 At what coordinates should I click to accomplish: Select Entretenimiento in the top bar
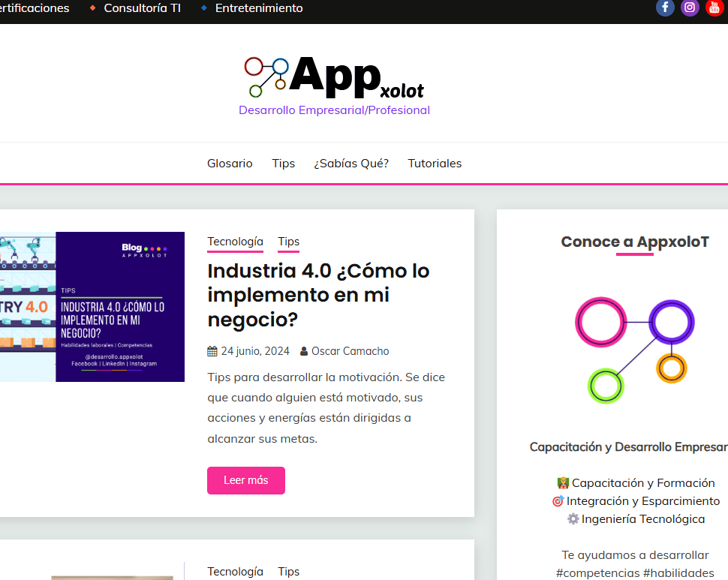259,8
